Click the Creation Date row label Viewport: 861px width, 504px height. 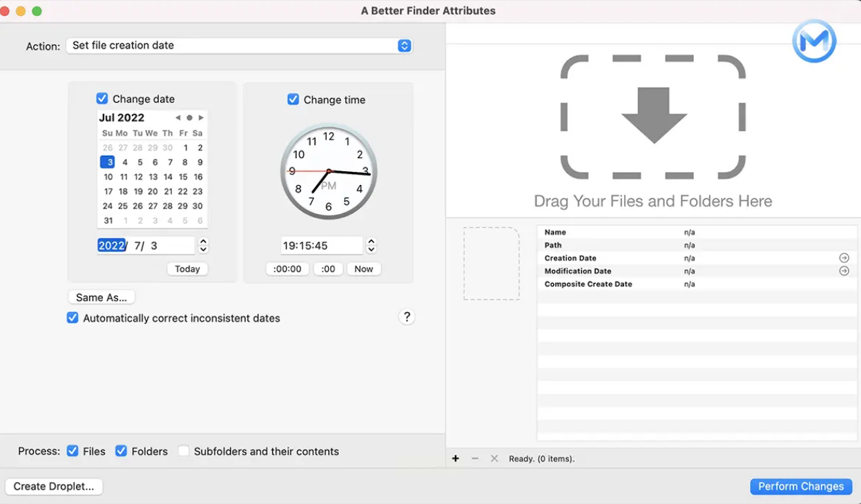click(x=570, y=258)
